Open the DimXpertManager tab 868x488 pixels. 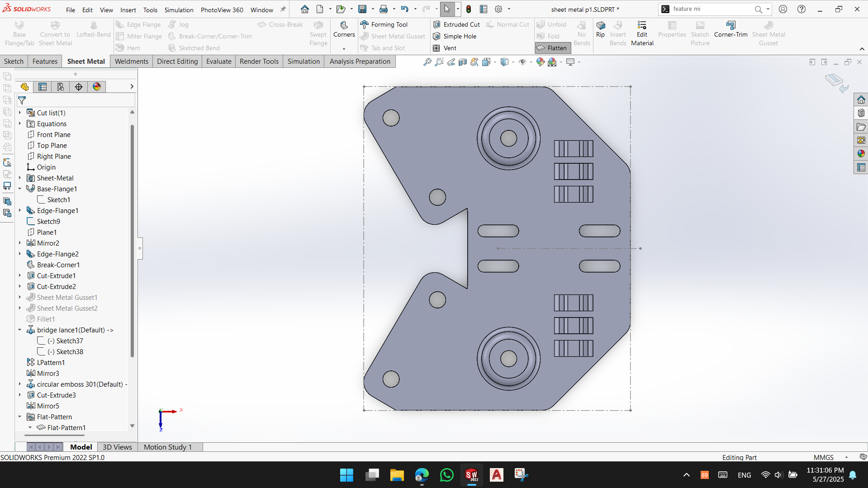coord(79,87)
